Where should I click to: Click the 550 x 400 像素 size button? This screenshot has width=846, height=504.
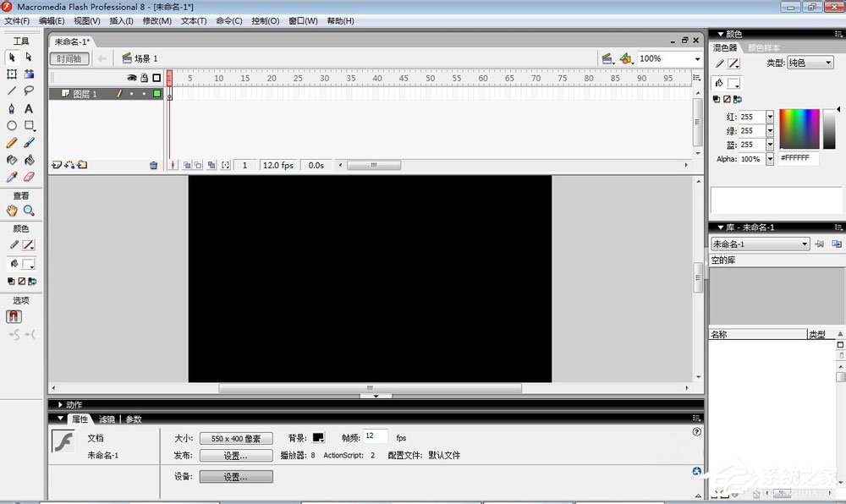[x=235, y=438]
